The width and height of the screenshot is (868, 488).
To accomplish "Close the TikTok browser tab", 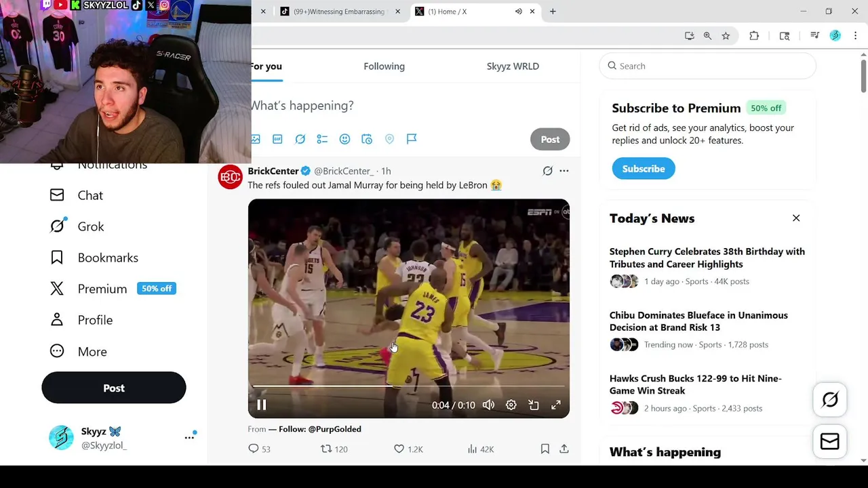I will (397, 12).
